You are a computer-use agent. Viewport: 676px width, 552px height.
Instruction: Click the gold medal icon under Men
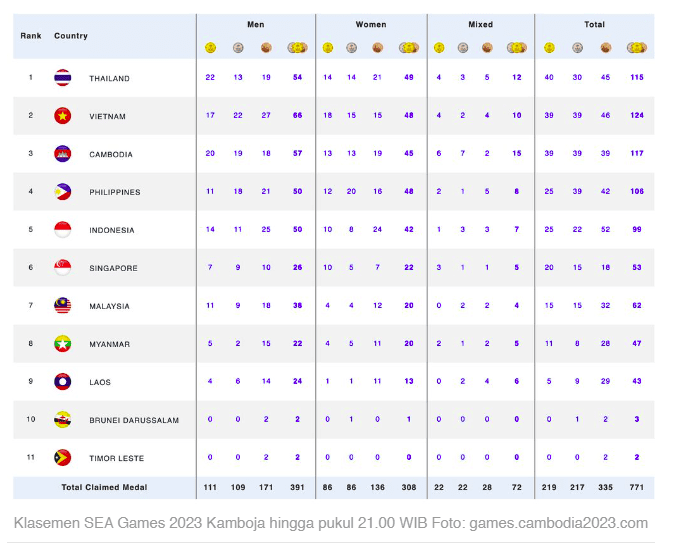210,47
